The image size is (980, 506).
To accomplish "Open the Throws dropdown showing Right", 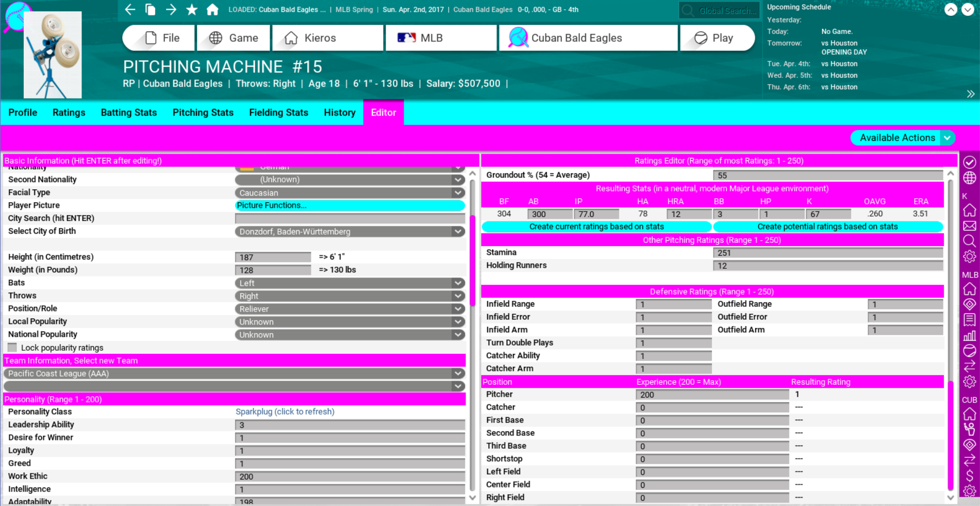I will [x=350, y=296].
